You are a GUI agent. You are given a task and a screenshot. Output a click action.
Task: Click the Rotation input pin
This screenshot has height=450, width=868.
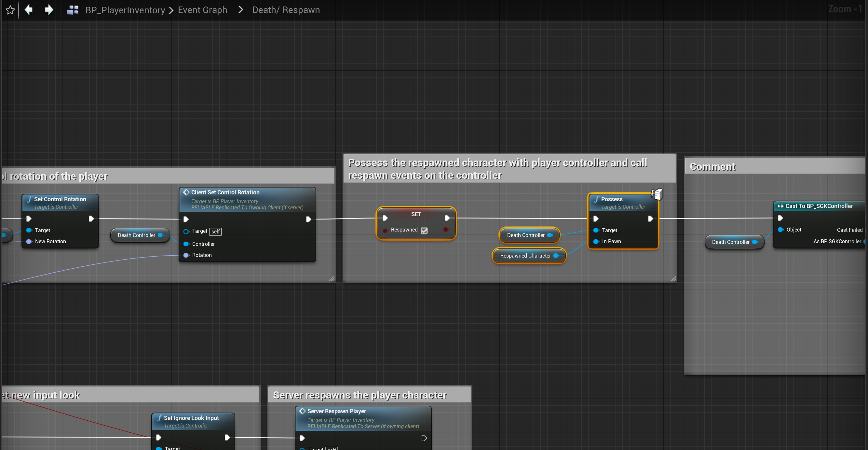(186, 255)
